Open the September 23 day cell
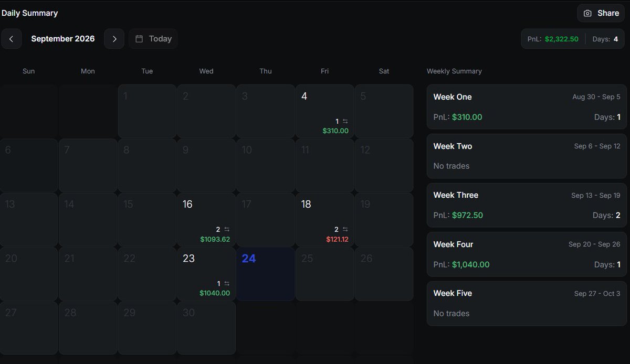The width and height of the screenshot is (630, 364). [206, 274]
